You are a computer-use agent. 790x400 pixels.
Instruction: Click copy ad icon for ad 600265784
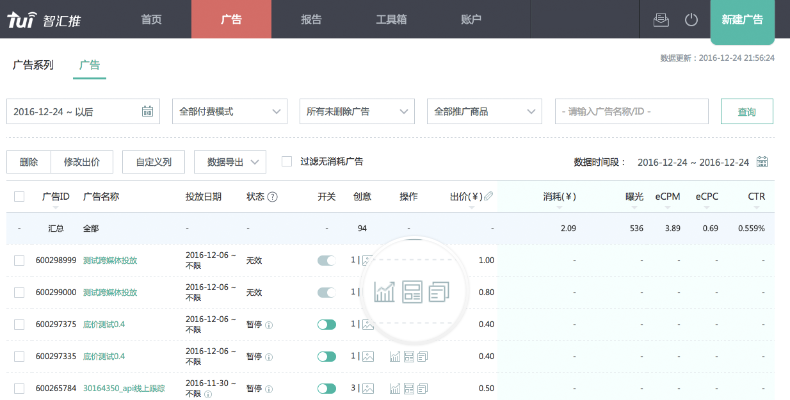click(x=423, y=388)
